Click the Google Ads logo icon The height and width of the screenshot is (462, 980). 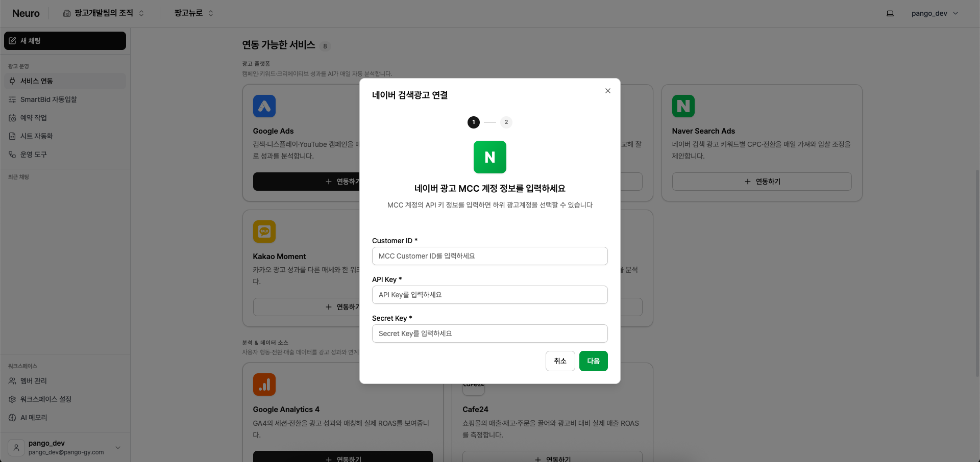coord(264,106)
